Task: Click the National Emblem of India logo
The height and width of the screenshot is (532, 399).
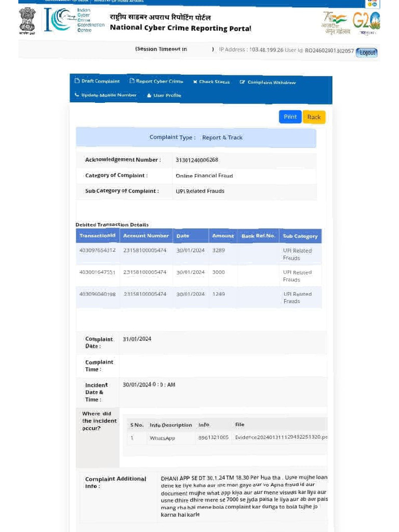Action: click(x=27, y=21)
